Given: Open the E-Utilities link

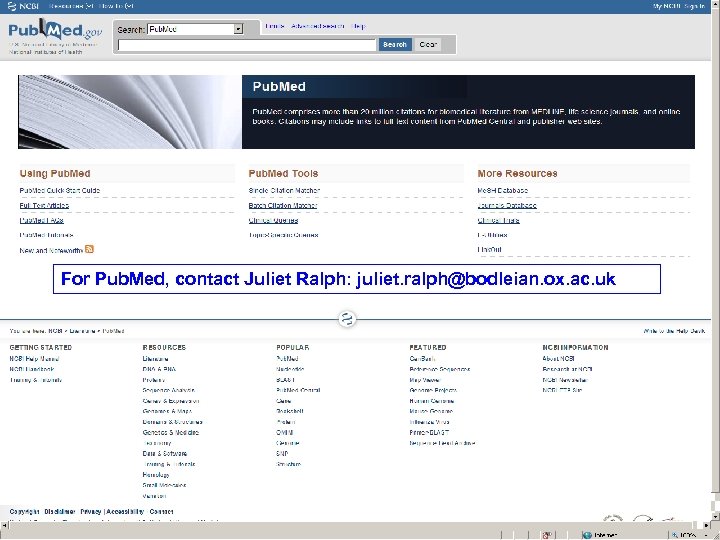Looking at the screenshot, I should [x=492, y=235].
